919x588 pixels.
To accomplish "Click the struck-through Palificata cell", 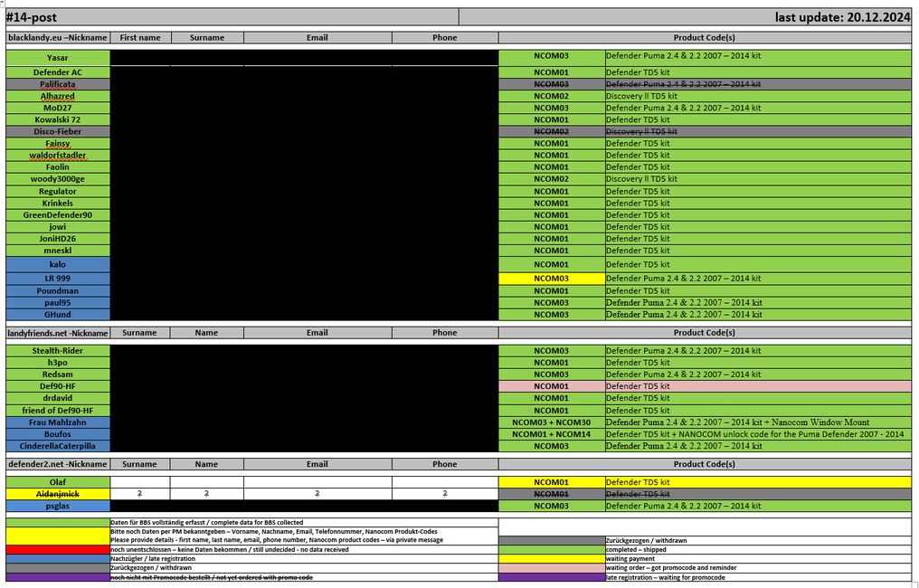I will (58, 84).
